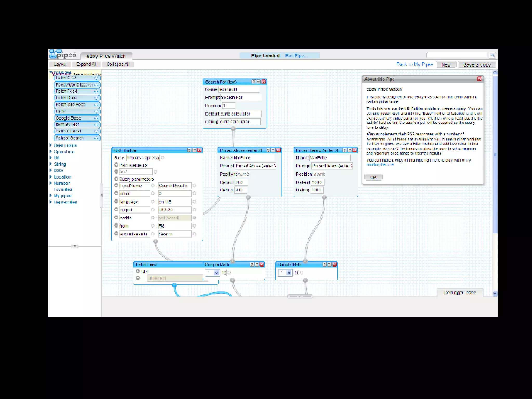Open help icon on Search For module
The height and width of the screenshot is (399, 532).
(x=254, y=82)
